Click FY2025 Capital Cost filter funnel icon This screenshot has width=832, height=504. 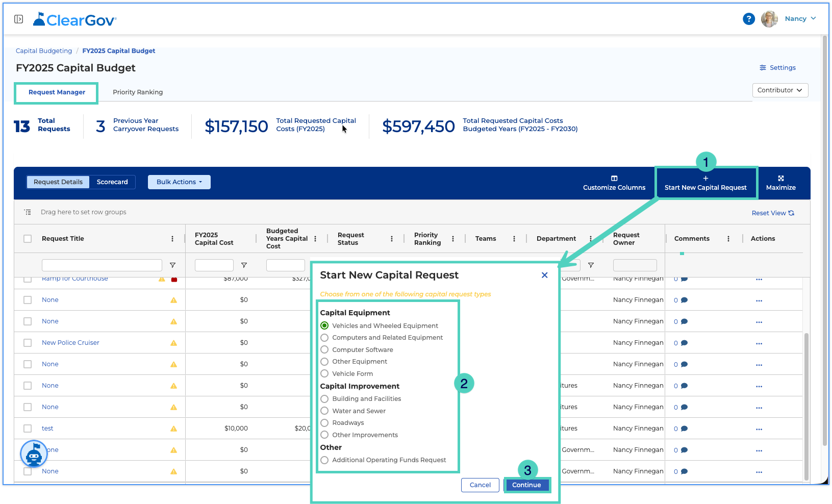pyautogui.click(x=244, y=265)
